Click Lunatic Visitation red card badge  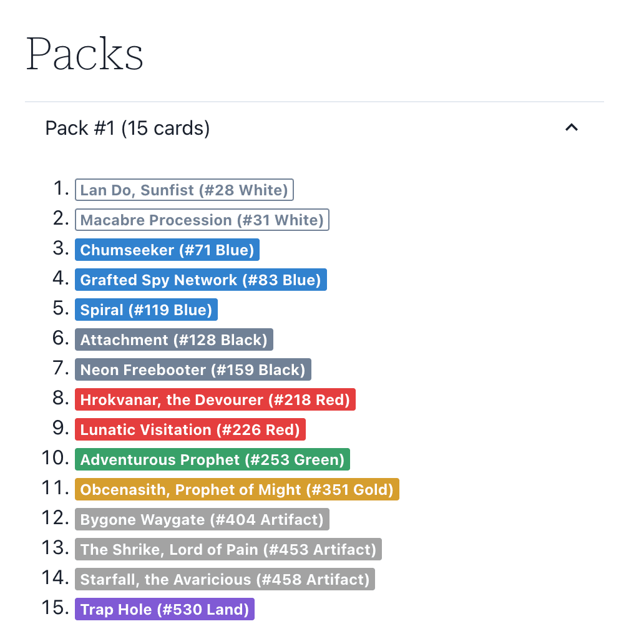pyautogui.click(x=190, y=430)
